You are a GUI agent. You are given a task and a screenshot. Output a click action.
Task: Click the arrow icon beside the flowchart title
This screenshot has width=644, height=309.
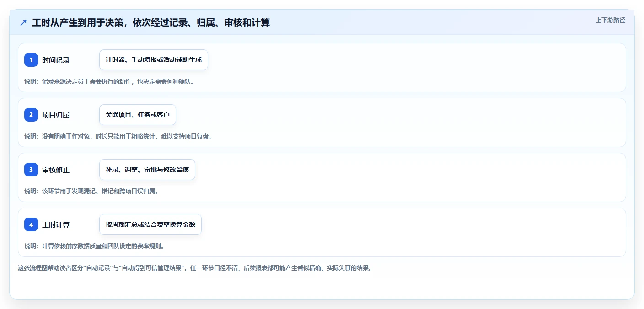(23, 22)
